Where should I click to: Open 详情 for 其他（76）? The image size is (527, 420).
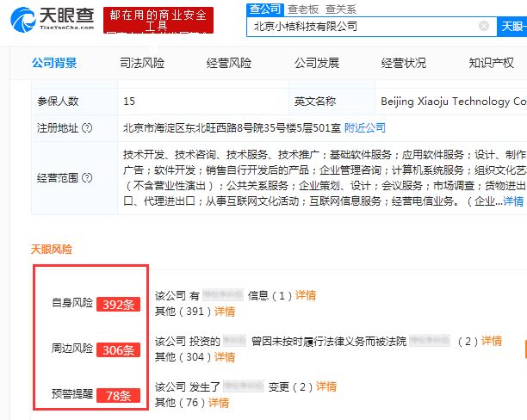(x=219, y=403)
